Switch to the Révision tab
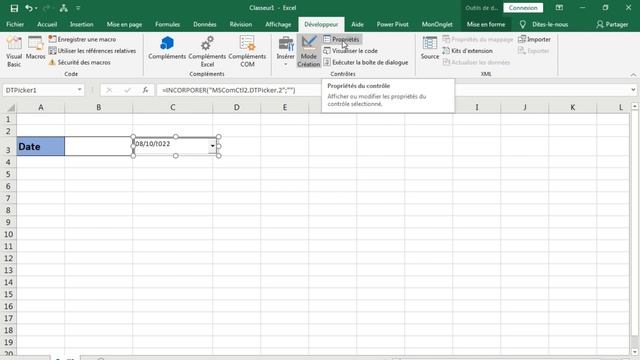Screen dimensions: 640x360 click(241, 24)
